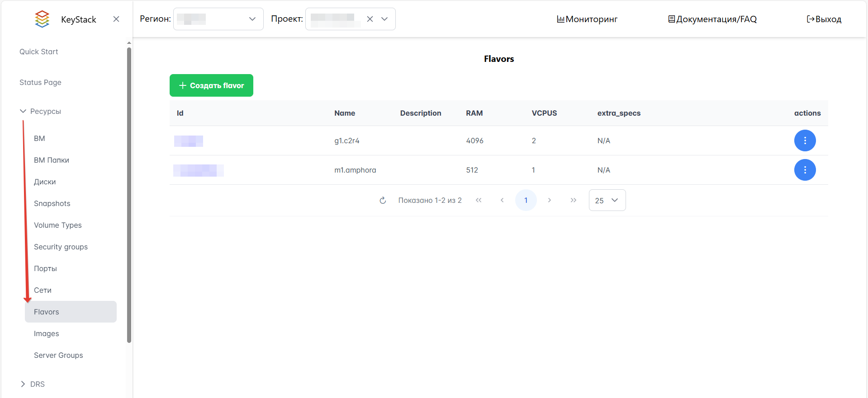
Task: Open the Проект dropdown arrow
Action: pos(384,19)
